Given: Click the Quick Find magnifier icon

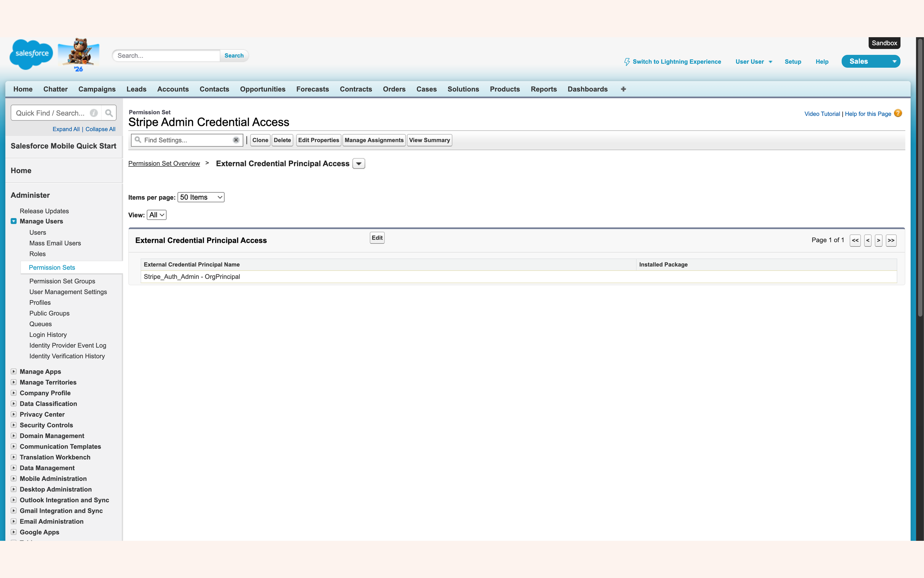Looking at the screenshot, I should 109,113.
